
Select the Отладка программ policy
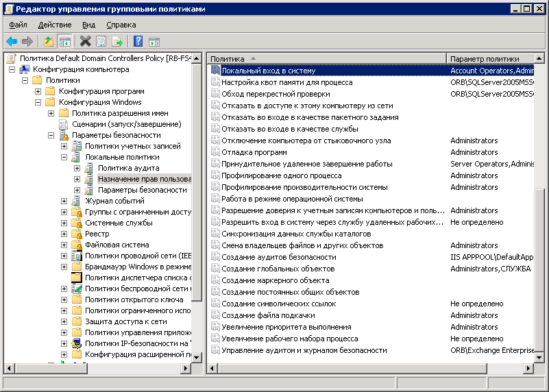[254, 152]
